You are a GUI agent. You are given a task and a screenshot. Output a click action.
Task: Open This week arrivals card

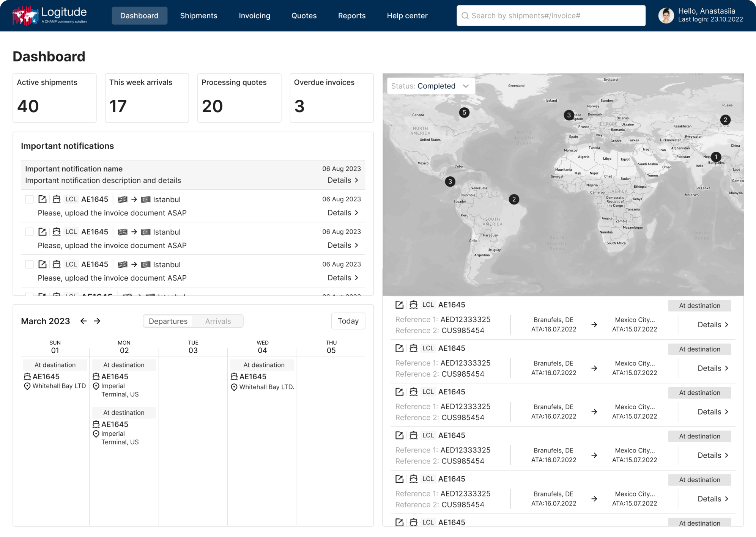(147, 98)
